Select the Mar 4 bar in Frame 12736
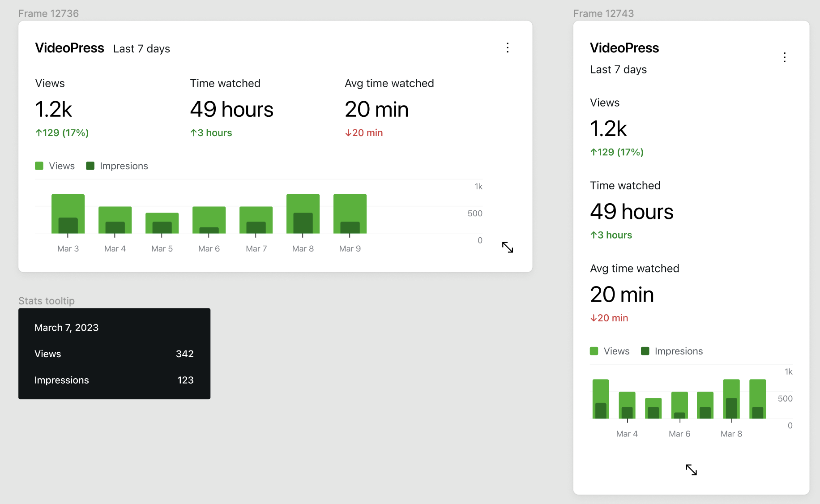 pos(115,220)
